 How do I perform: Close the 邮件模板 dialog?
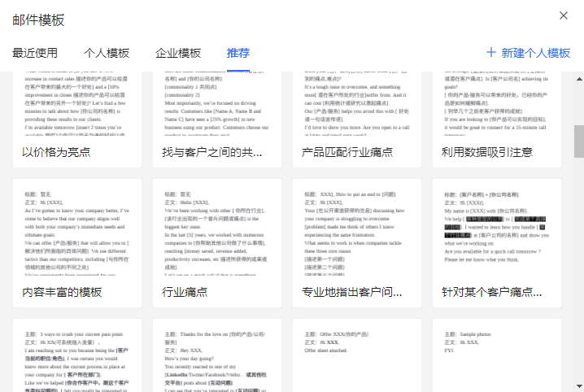[564, 15]
